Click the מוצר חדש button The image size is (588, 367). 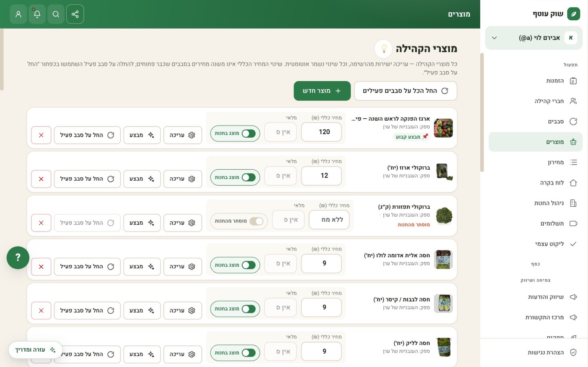(322, 91)
